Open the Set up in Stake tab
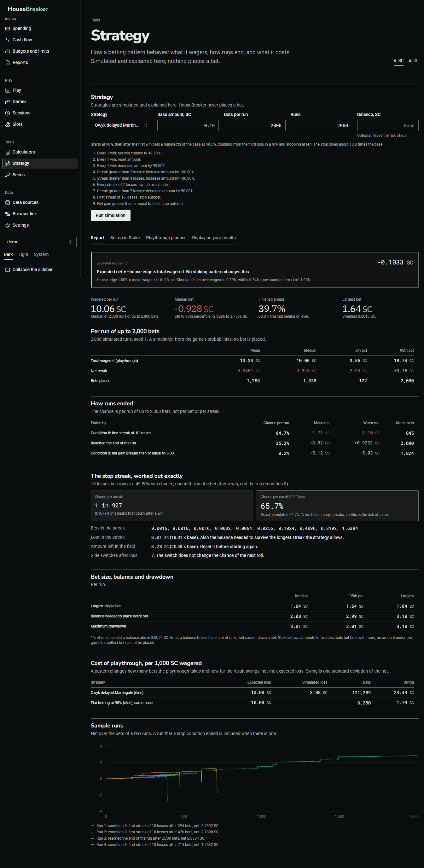 tap(125, 238)
